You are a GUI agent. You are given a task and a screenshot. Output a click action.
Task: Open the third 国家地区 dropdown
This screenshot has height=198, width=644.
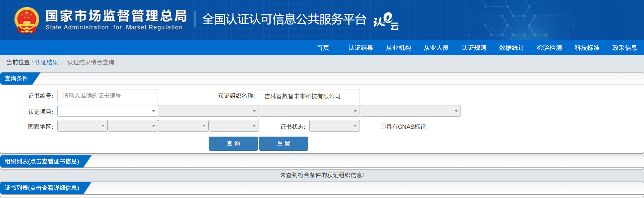click(183, 126)
